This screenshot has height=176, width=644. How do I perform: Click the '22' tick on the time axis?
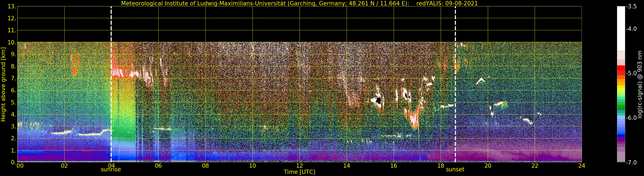tap(535, 166)
